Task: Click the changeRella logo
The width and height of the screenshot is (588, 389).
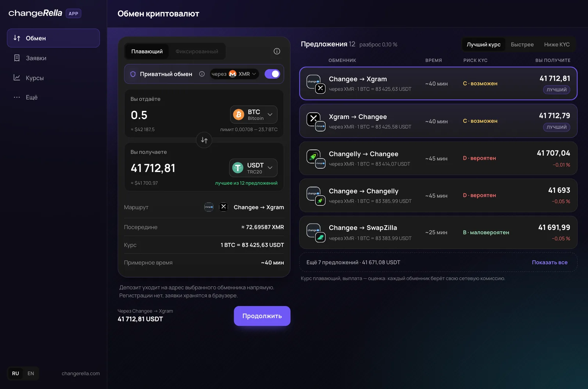Action: 35,13
